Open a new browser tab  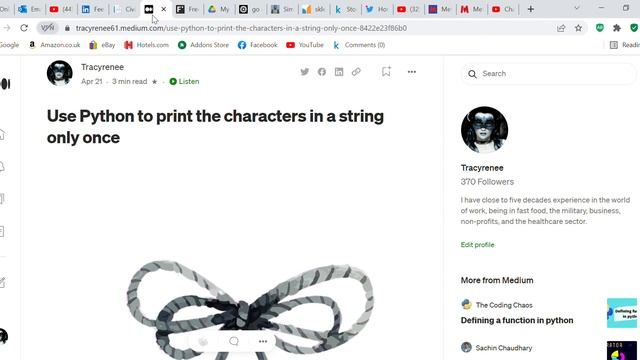point(531,9)
